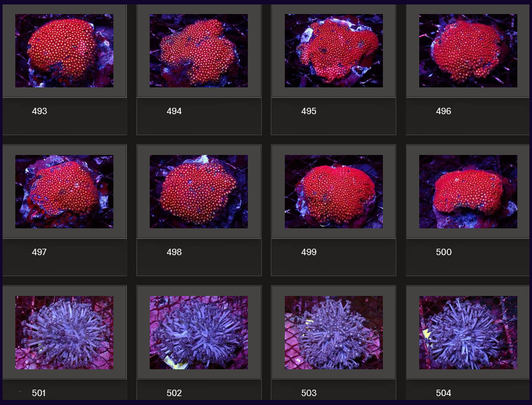Image resolution: width=532 pixels, height=405 pixels.
Task: Select the red coral image 498
Action: pos(199,191)
